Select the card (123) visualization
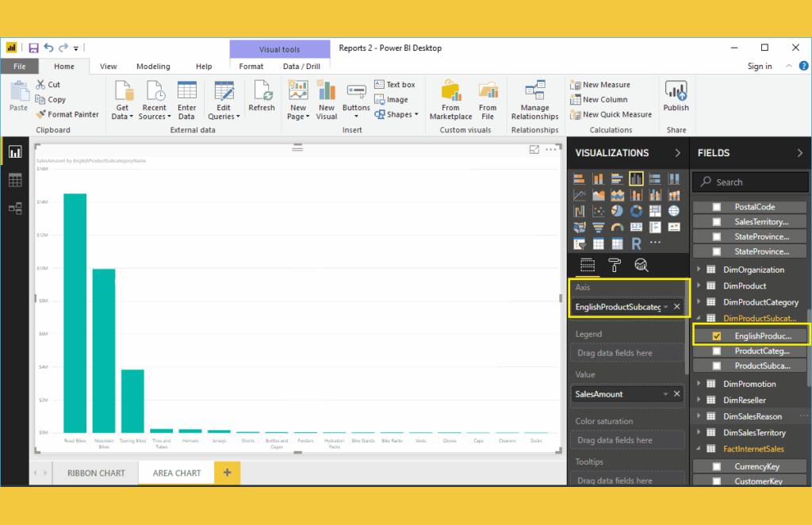 [636, 227]
